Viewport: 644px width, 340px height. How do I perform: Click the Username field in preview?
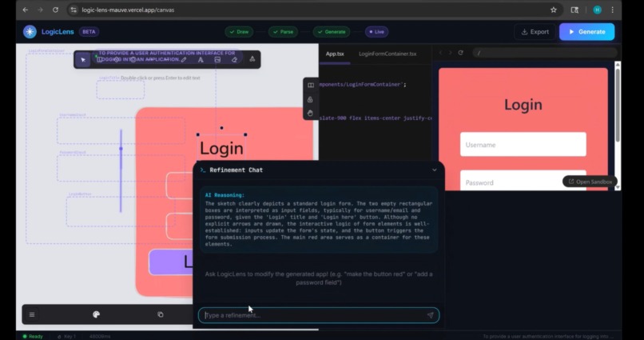[523, 144]
